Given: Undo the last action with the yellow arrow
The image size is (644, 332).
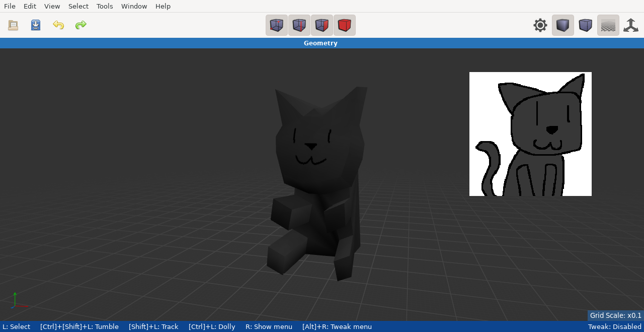Looking at the screenshot, I should click(58, 25).
